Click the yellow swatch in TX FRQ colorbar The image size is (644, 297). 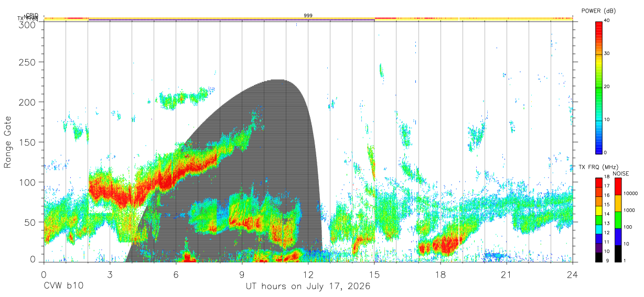point(599,211)
